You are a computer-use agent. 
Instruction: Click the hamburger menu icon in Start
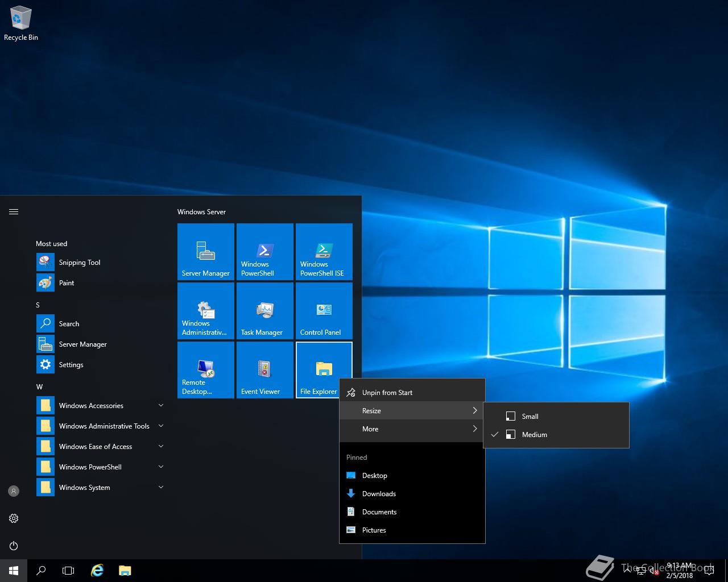pos(14,211)
